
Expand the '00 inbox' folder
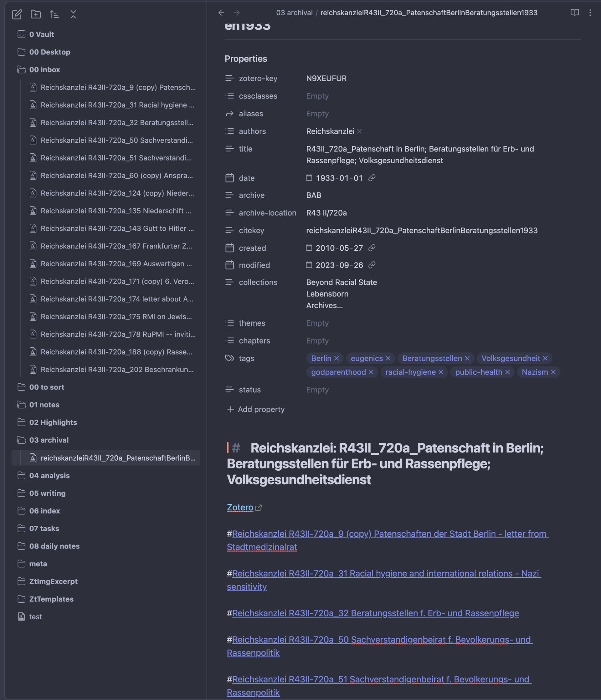(x=22, y=70)
